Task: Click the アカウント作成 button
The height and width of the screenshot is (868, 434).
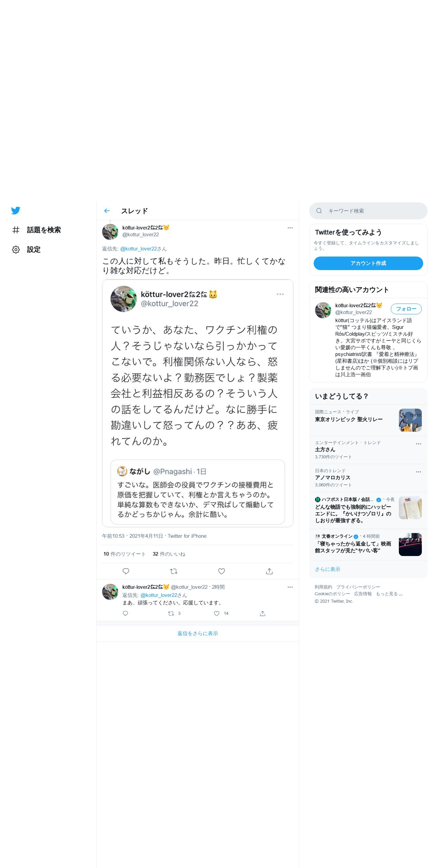Action: pyautogui.click(x=368, y=263)
